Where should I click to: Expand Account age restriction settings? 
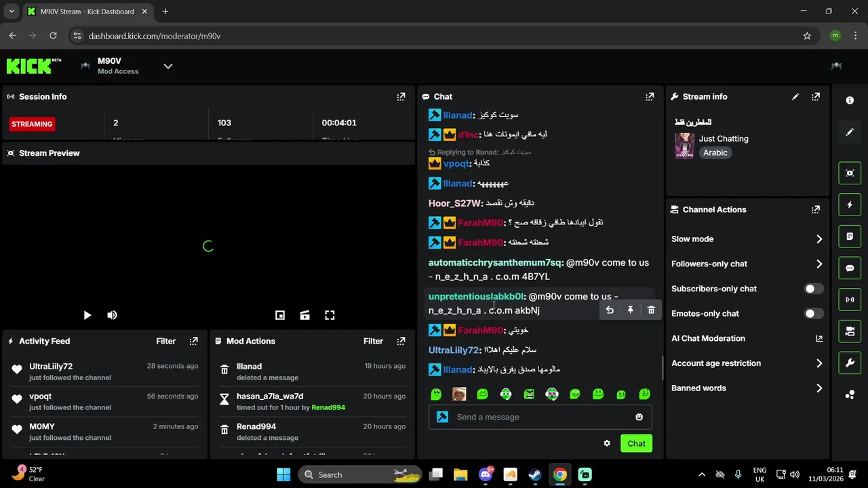pyautogui.click(x=747, y=363)
